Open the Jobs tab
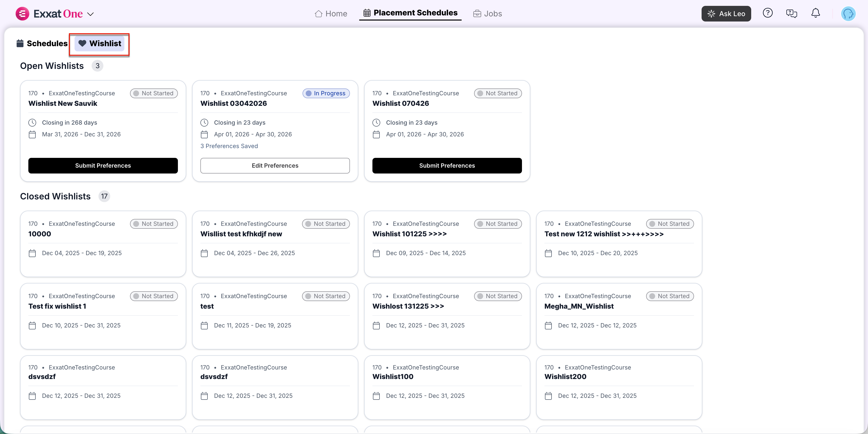Image resolution: width=868 pixels, height=434 pixels. (488, 13)
